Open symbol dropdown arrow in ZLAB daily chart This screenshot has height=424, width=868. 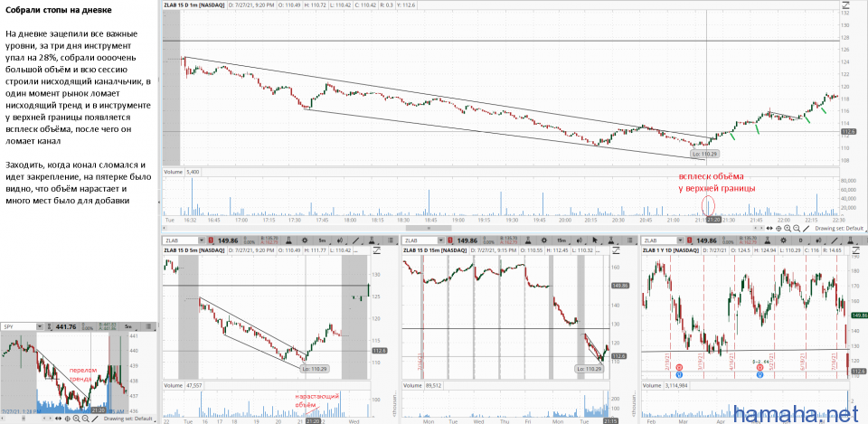coord(681,240)
